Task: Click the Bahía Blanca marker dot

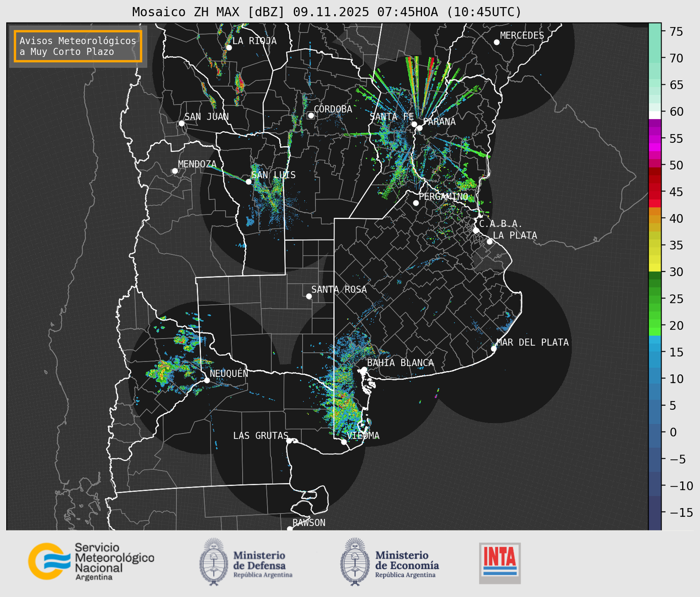Action: [x=364, y=369]
